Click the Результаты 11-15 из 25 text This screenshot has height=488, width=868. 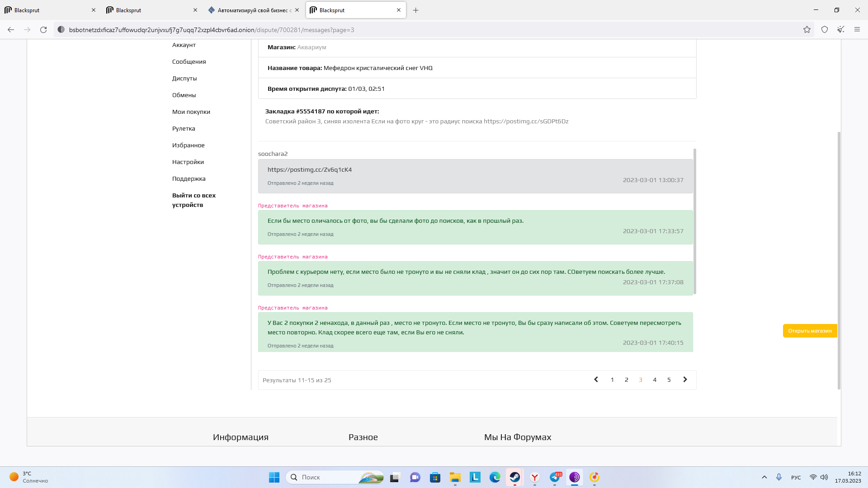(x=297, y=380)
